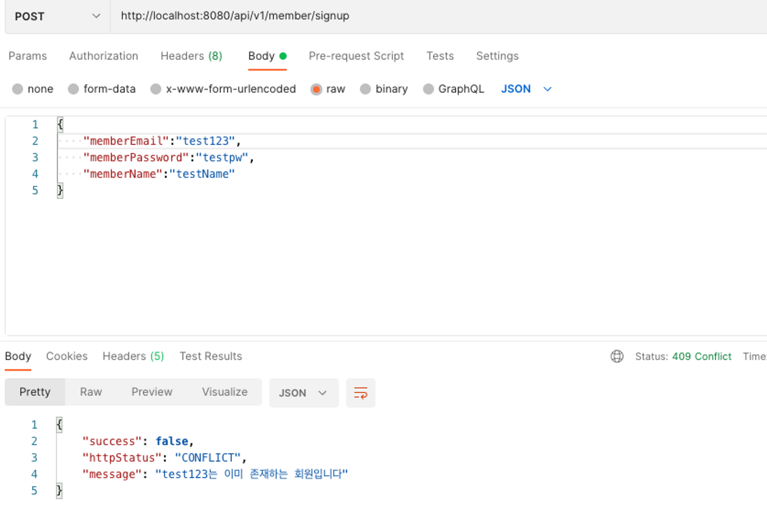Select the GraphQL body radio option
Viewport: 767px width, 532px height.
tap(428, 89)
